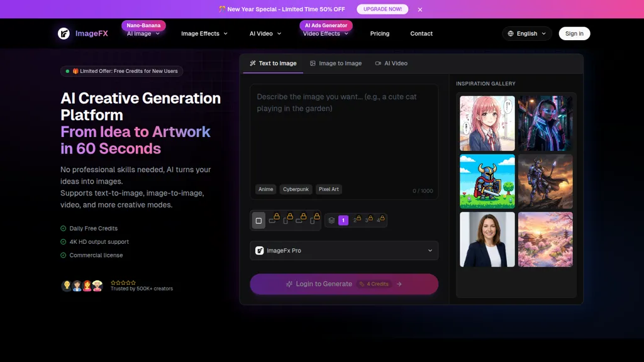This screenshot has height=362, width=644.
Task: Click the ImageFX logo icon
Action: pos(64,34)
